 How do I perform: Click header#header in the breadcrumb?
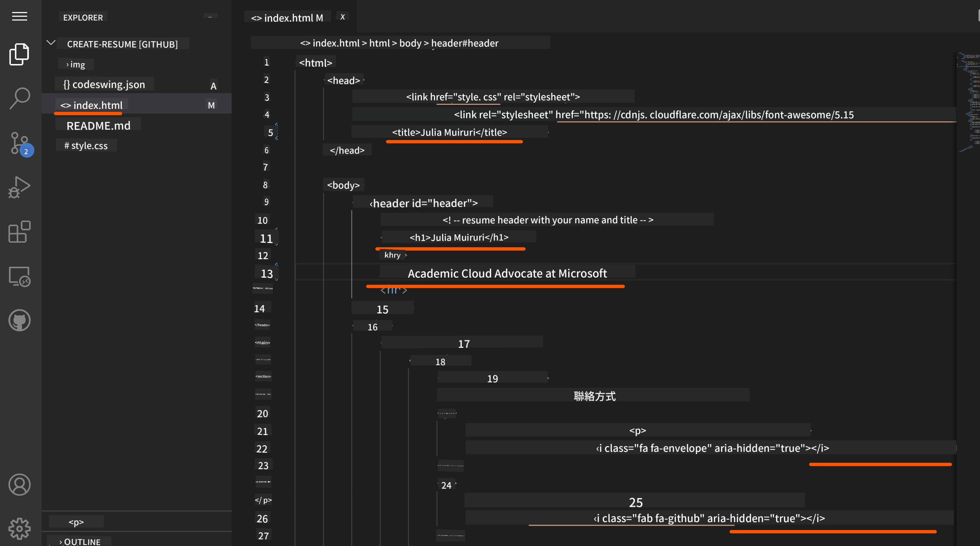464,43
